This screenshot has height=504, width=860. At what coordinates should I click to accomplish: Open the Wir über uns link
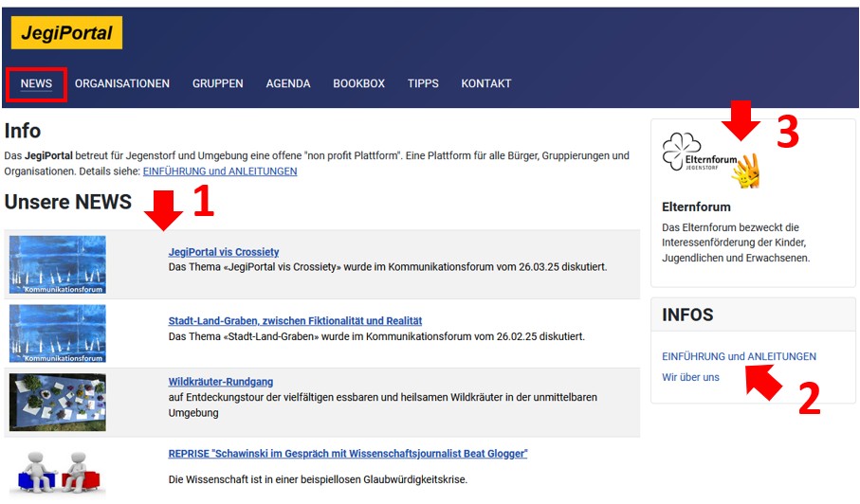[x=690, y=377]
